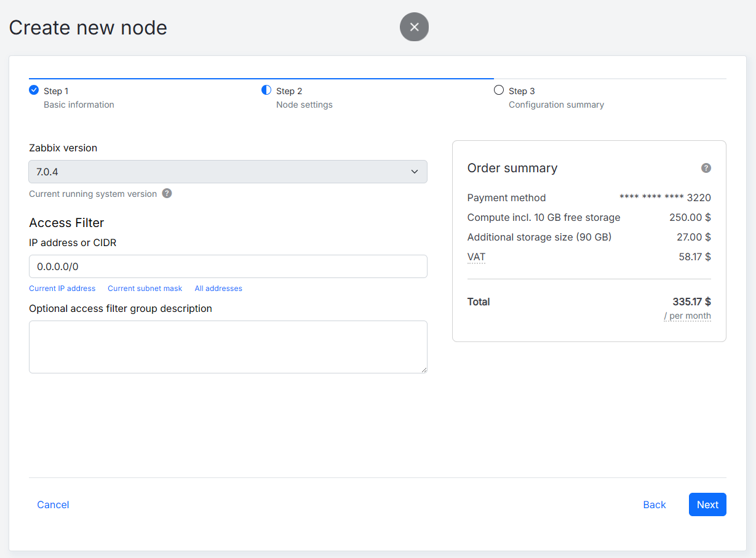Screen dimensions: 756x558
Task: Click the Step 3 empty circle icon
Action: pos(499,90)
